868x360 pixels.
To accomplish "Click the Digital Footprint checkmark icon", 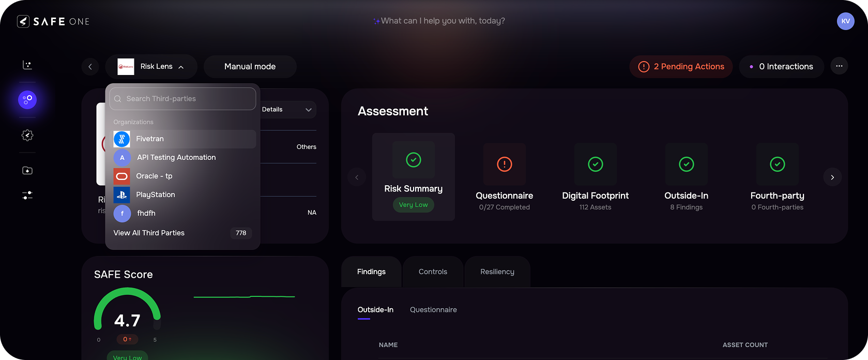I will [596, 164].
